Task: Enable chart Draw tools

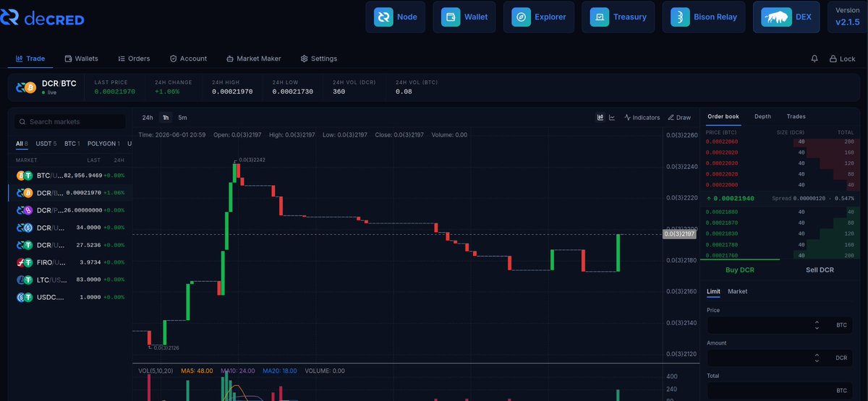Action: click(679, 117)
